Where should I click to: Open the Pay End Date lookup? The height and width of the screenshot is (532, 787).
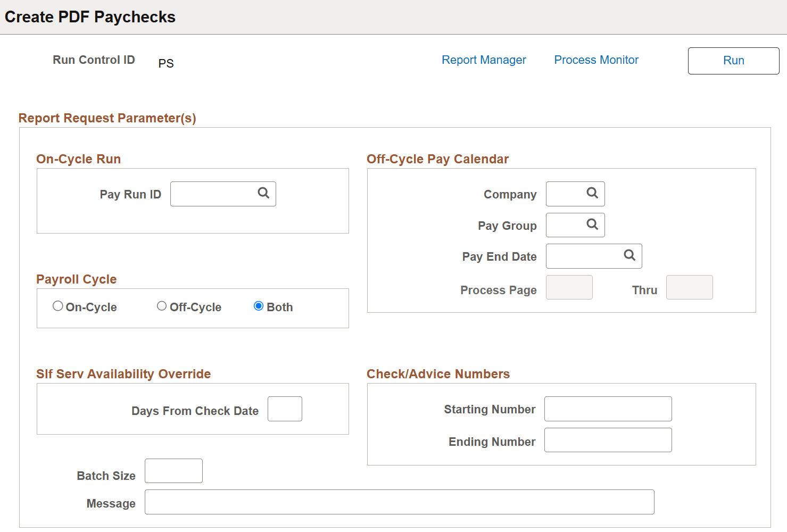(630, 256)
